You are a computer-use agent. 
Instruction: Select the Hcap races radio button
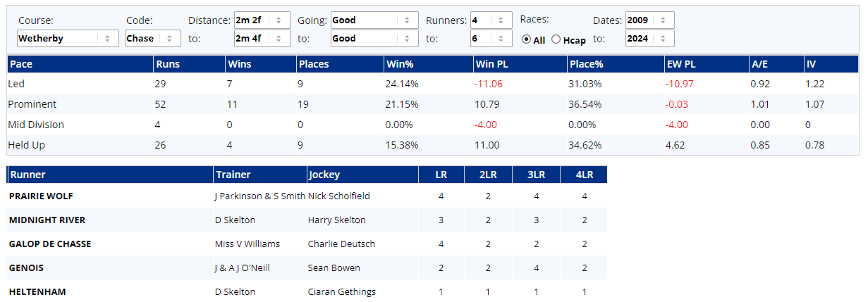556,39
